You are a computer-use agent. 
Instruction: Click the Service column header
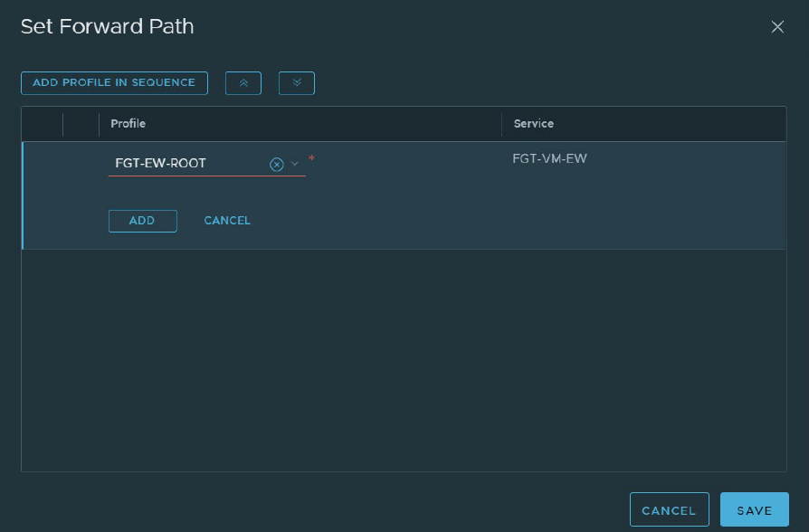click(534, 124)
